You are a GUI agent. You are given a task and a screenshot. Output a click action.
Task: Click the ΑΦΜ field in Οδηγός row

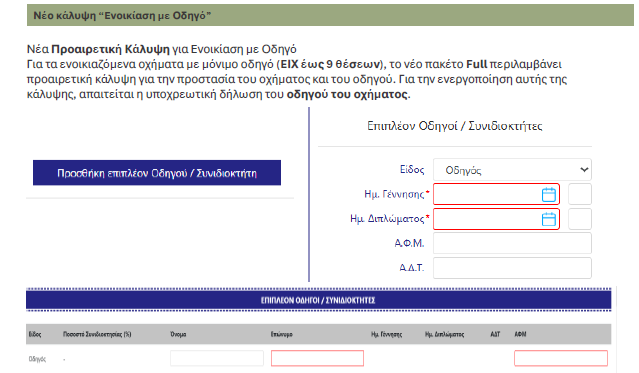(x=561, y=358)
